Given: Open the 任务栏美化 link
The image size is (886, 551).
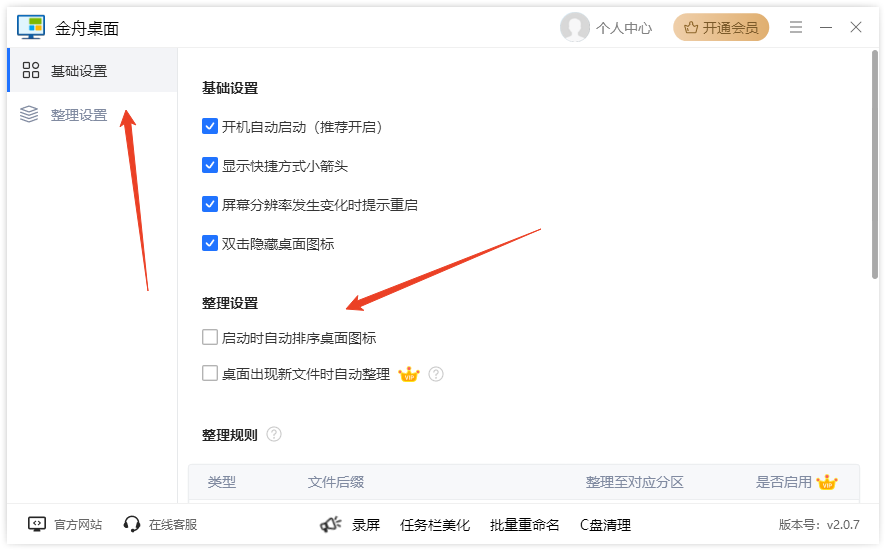Looking at the screenshot, I should (x=435, y=525).
